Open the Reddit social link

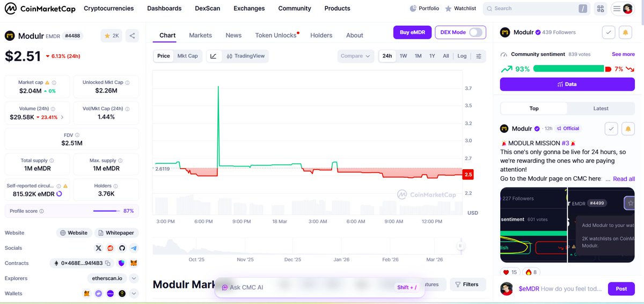(110, 248)
